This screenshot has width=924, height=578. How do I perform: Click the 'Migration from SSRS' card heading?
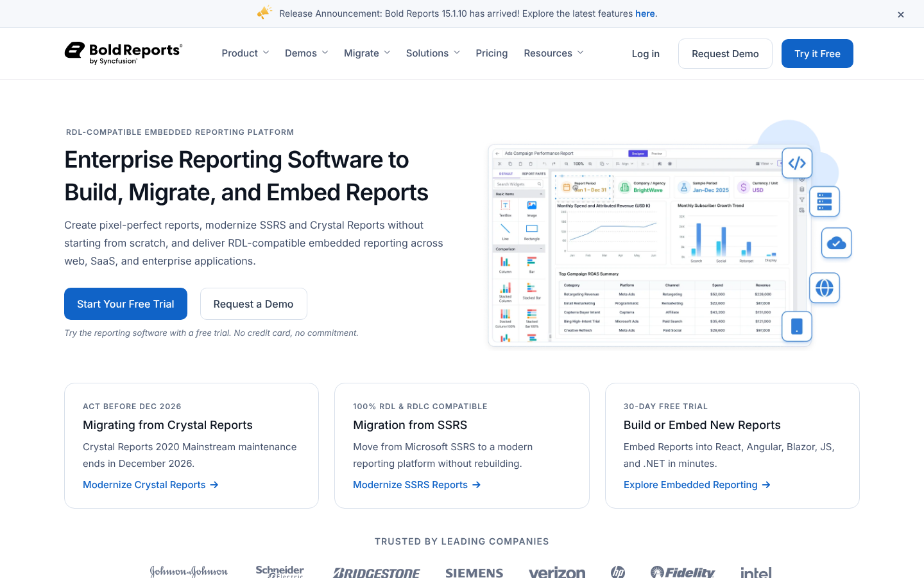(410, 425)
